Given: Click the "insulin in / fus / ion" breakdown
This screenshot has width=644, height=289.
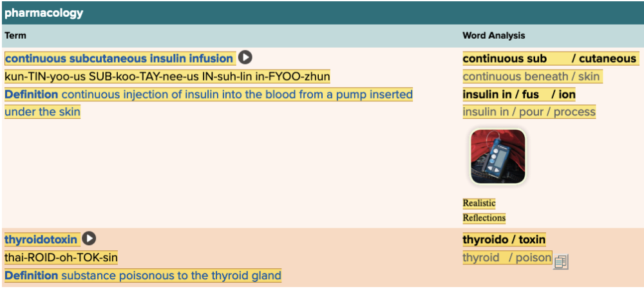Looking at the screenshot, I should [519, 95].
